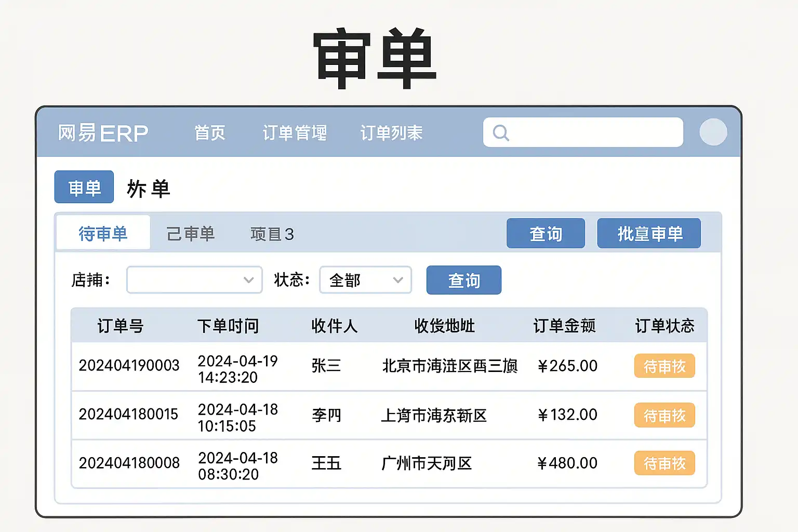Expand the 店铺 dropdown
Screen dimensions: 798x532
pos(194,280)
